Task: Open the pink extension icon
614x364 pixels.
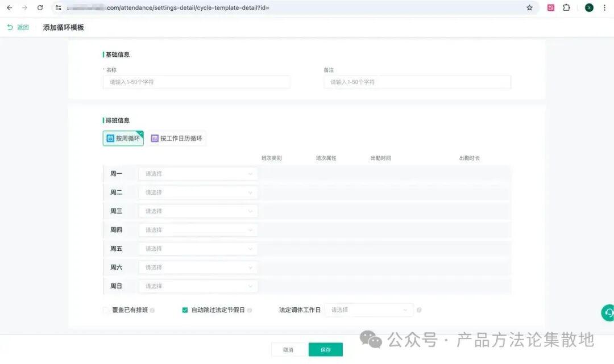Action: (551, 8)
